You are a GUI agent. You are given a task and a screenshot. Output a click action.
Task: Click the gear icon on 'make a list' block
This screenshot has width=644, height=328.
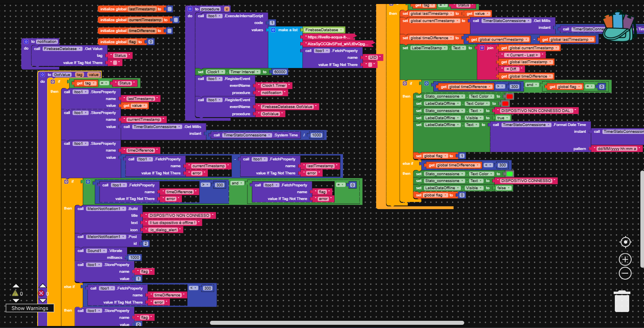[x=273, y=30]
